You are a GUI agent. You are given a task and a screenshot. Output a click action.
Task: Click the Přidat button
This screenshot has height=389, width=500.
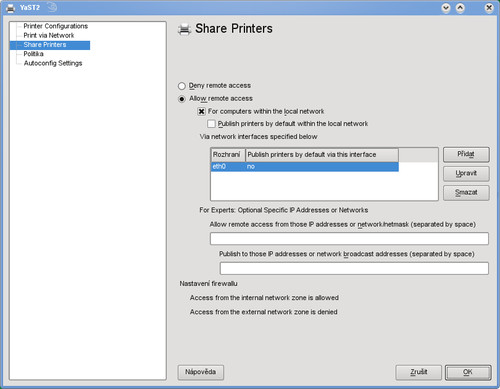466,154
